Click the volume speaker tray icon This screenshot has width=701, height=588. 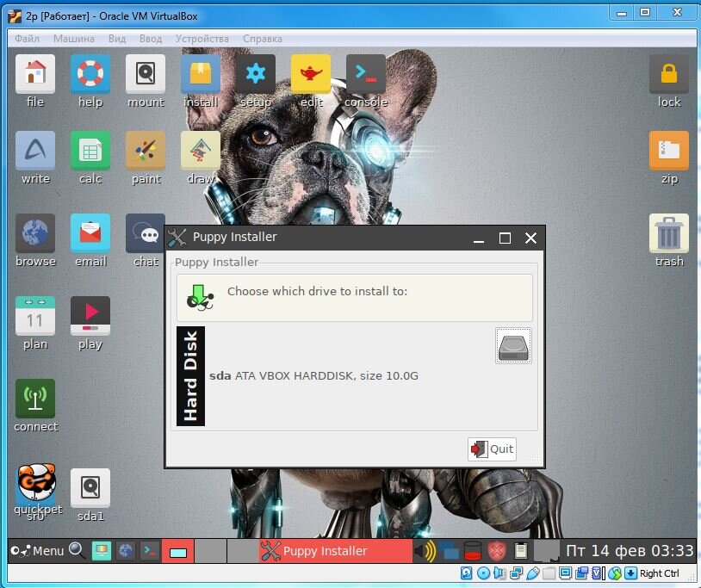click(x=425, y=551)
